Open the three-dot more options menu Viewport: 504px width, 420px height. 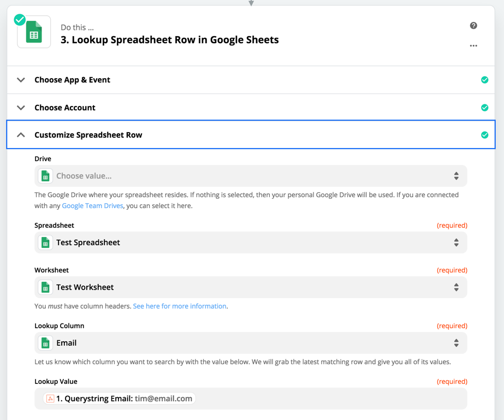(473, 46)
